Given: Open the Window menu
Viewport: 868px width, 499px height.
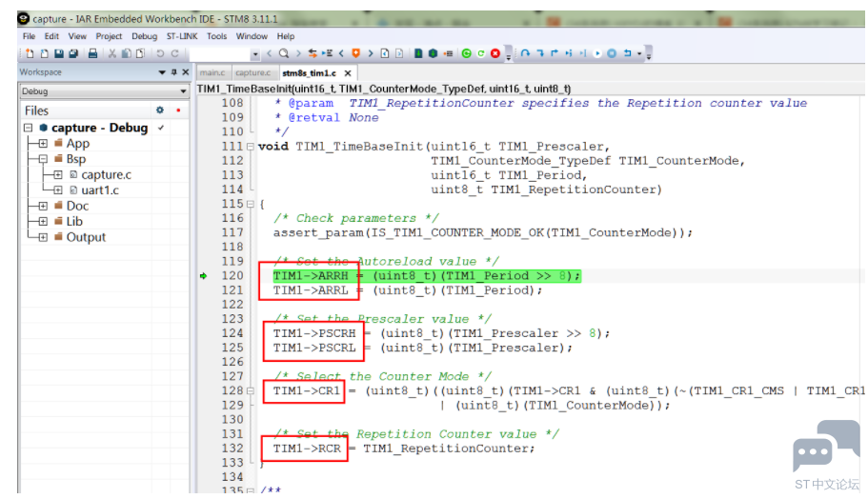Looking at the screenshot, I should pyautogui.click(x=252, y=36).
